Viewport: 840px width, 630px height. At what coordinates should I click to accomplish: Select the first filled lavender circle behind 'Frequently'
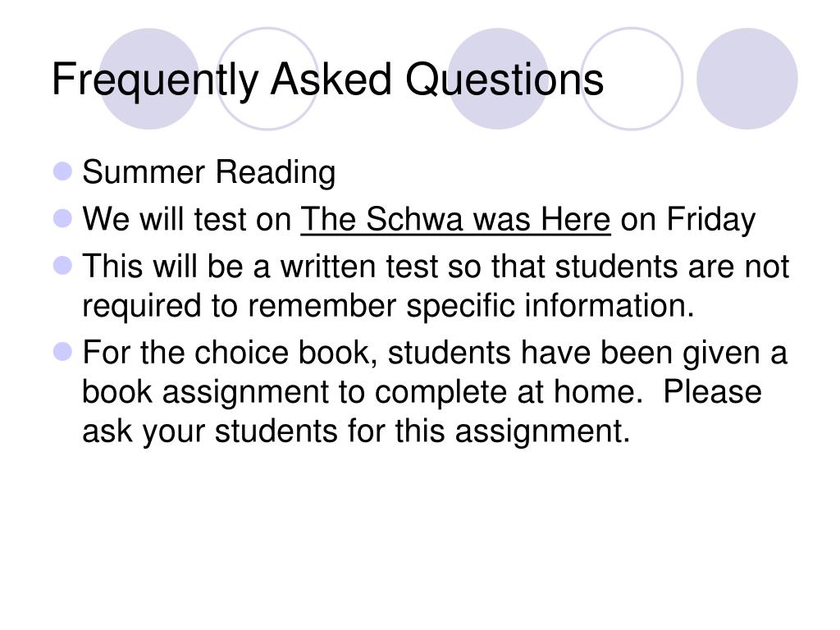pyautogui.click(x=149, y=79)
